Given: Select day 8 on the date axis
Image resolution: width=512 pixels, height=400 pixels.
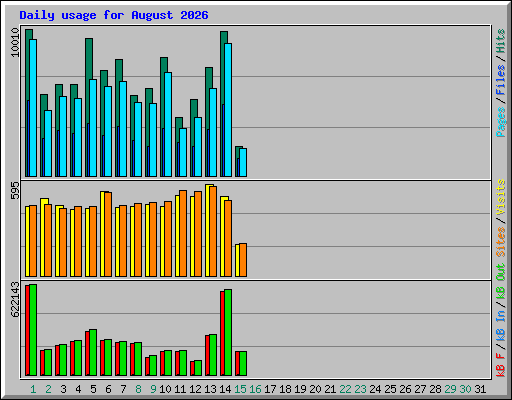Looking at the screenshot, I should click(x=138, y=389).
